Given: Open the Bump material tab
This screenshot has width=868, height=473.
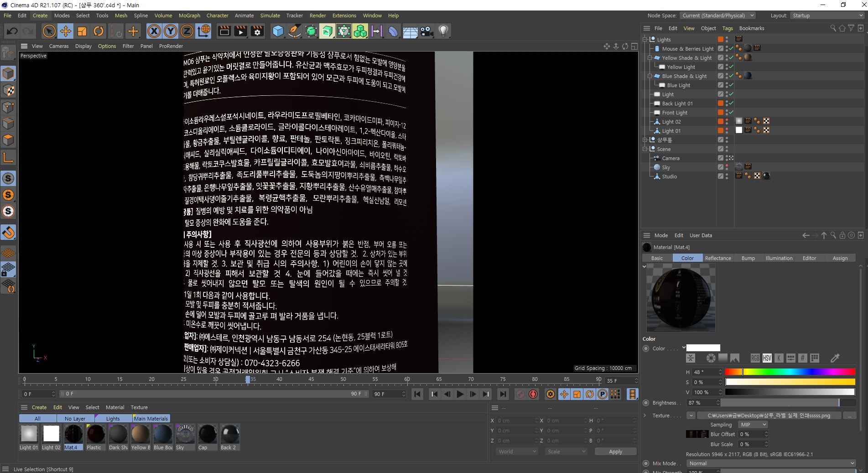Looking at the screenshot, I should [x=748, y=258].
